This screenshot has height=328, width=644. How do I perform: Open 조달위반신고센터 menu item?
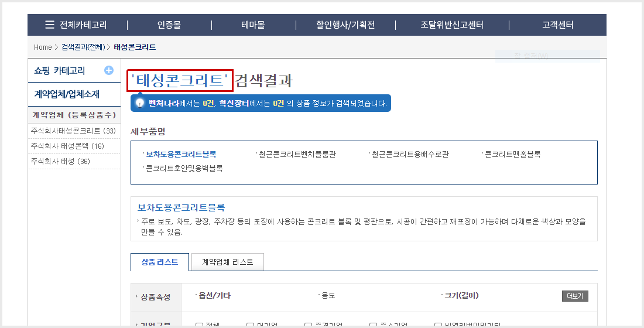(x=452, y=25)
